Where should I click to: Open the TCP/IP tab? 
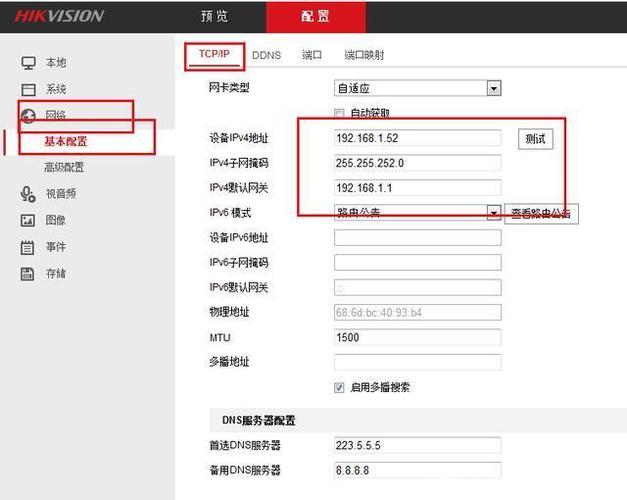point(214,54)
